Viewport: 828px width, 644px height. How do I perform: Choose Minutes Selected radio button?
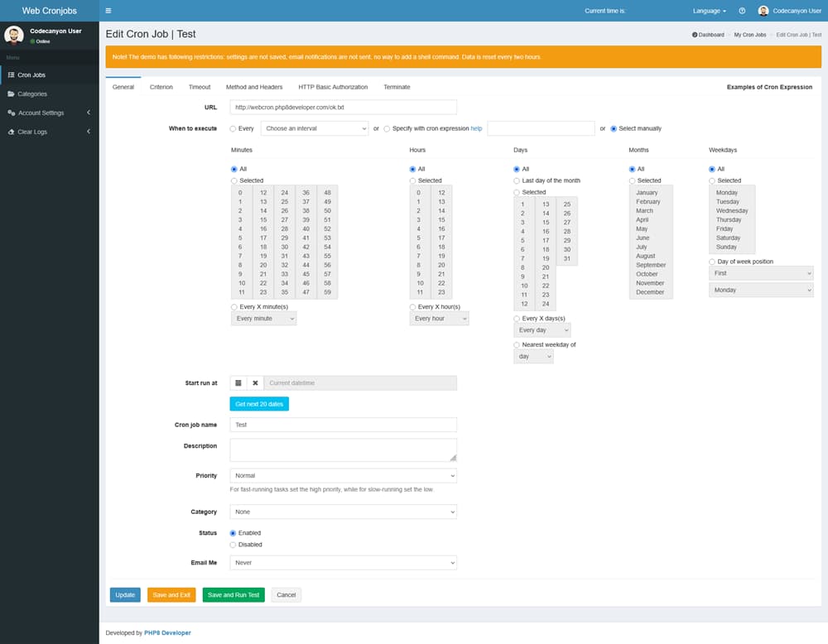coord(234,181)
